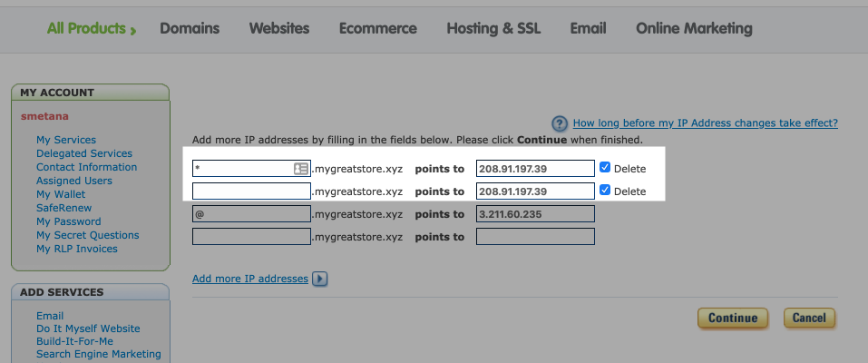Click the empty IP address field in last row
This screenshot has height=363, width=868.
pos(535,237)
